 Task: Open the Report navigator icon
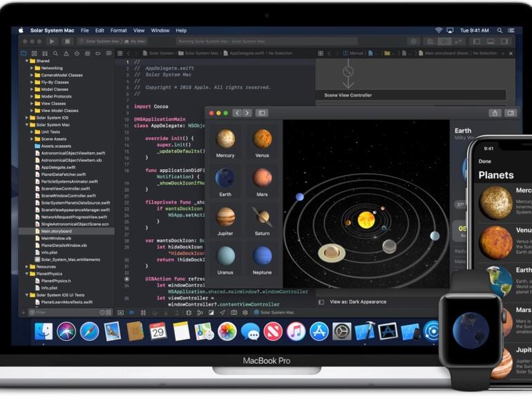tap(108, 53)
